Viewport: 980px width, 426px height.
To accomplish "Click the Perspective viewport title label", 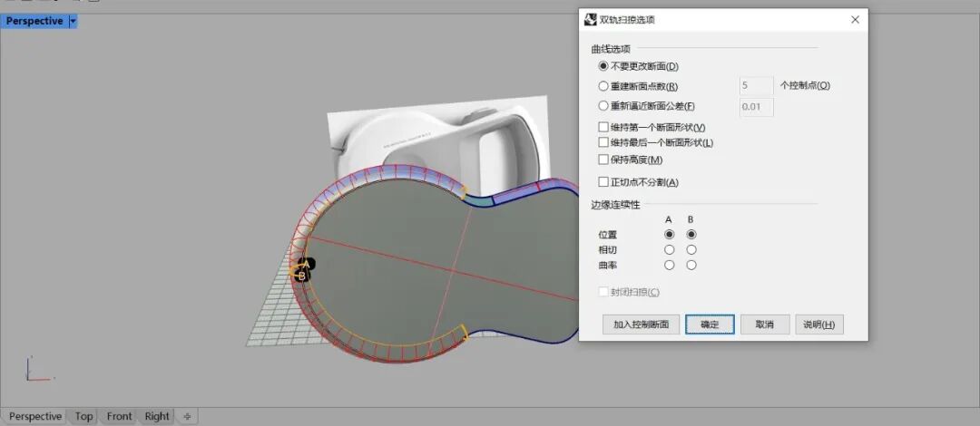I will 34,21.
